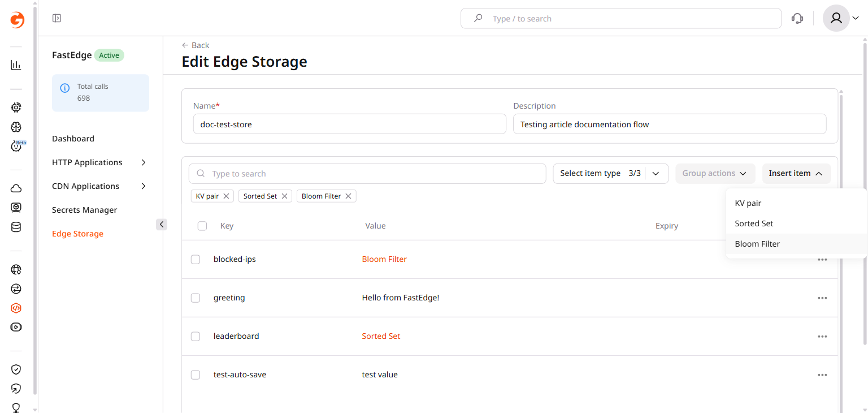Open actions menu for leaderboard row
Viewport: 868px width, 413px height.
tap(822, 336)
